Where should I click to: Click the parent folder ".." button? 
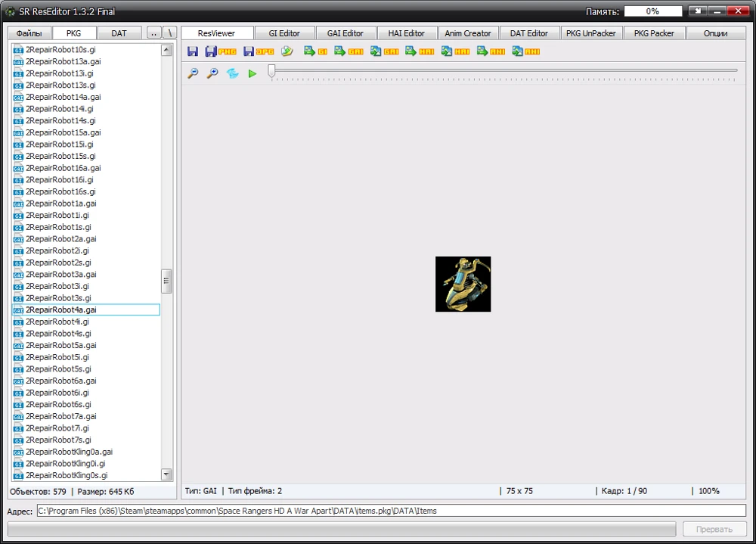pos(153,33)
